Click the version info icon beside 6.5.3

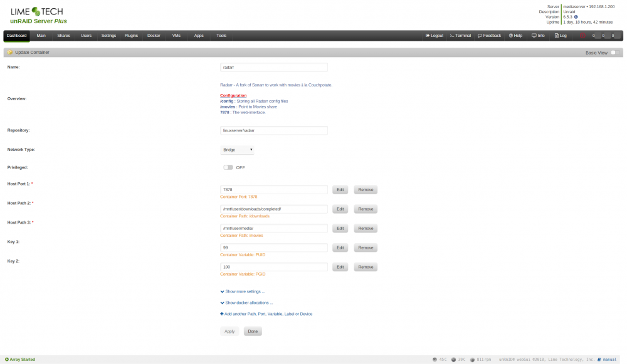576,17
